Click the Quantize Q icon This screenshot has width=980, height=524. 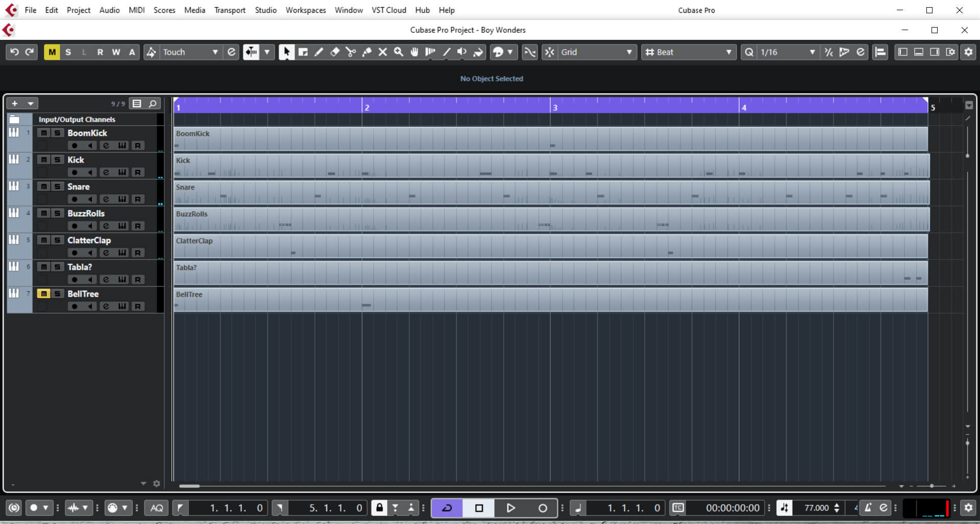coord(749,52)
